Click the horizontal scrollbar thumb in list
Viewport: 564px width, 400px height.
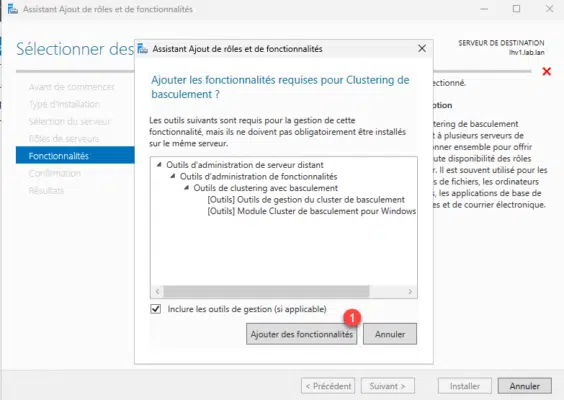coord(266,291)
